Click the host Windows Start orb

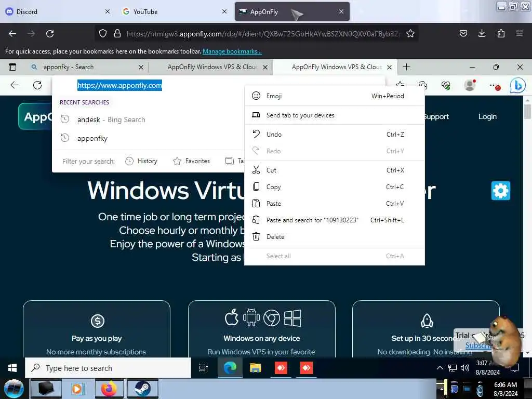click(x=14, y=389)
